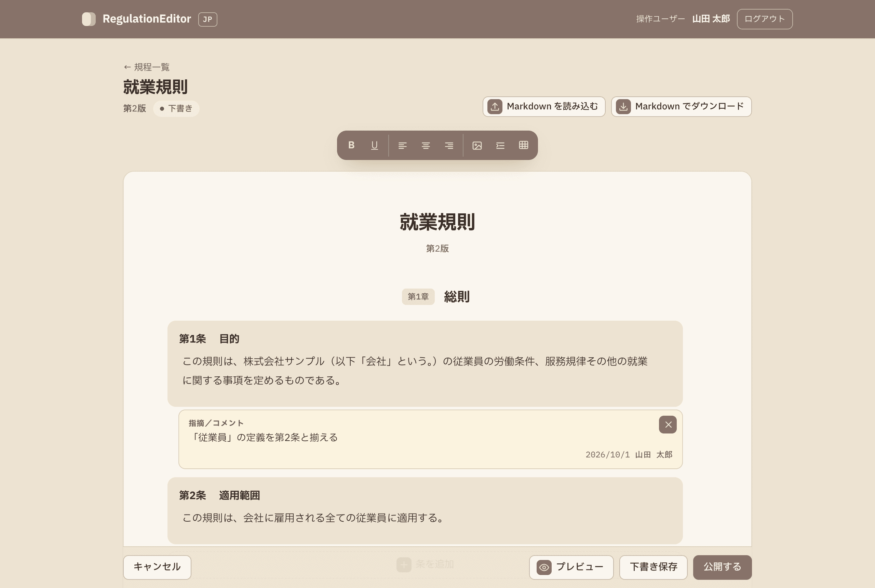Screen dimensions: 875x588
Task: Click the 総則 chapter title
Action: (457, 297)
